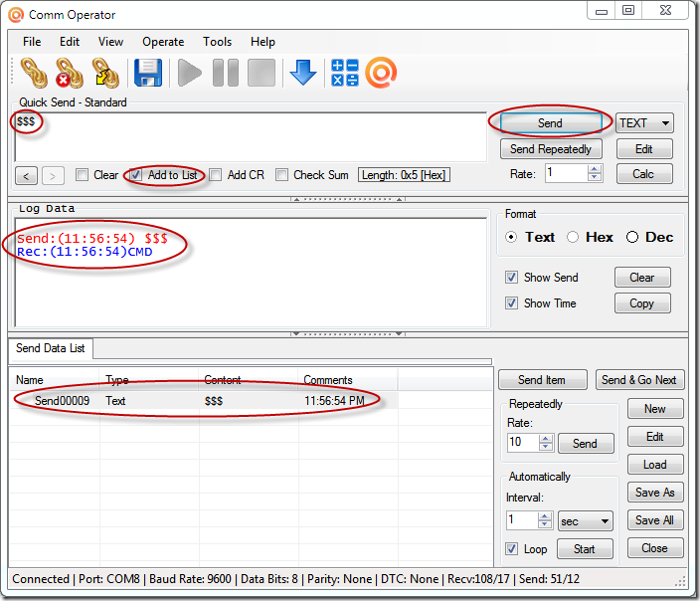
Task: Open the Operate menu
Action: (x=163, y=42)
